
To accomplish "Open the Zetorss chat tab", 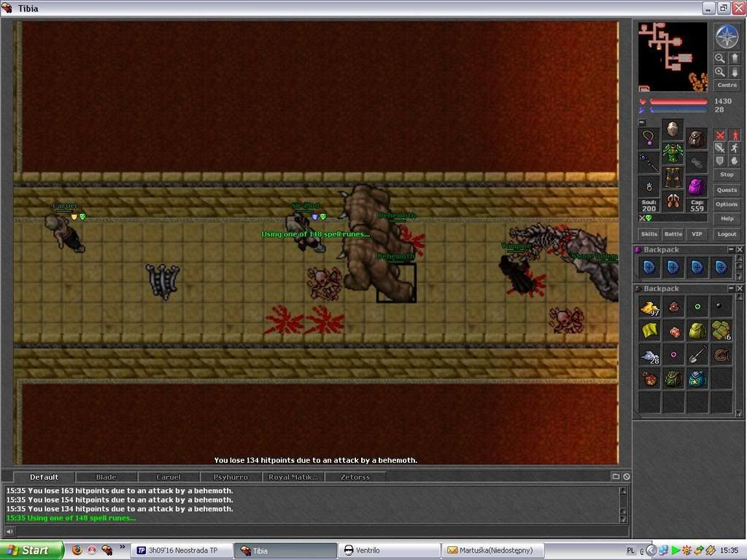I will (355, 477).
